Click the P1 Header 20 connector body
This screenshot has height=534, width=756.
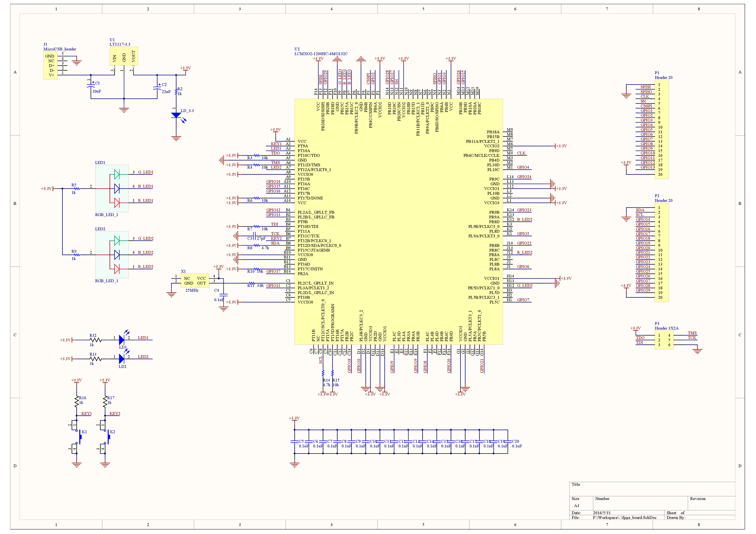tap(662, 129)
